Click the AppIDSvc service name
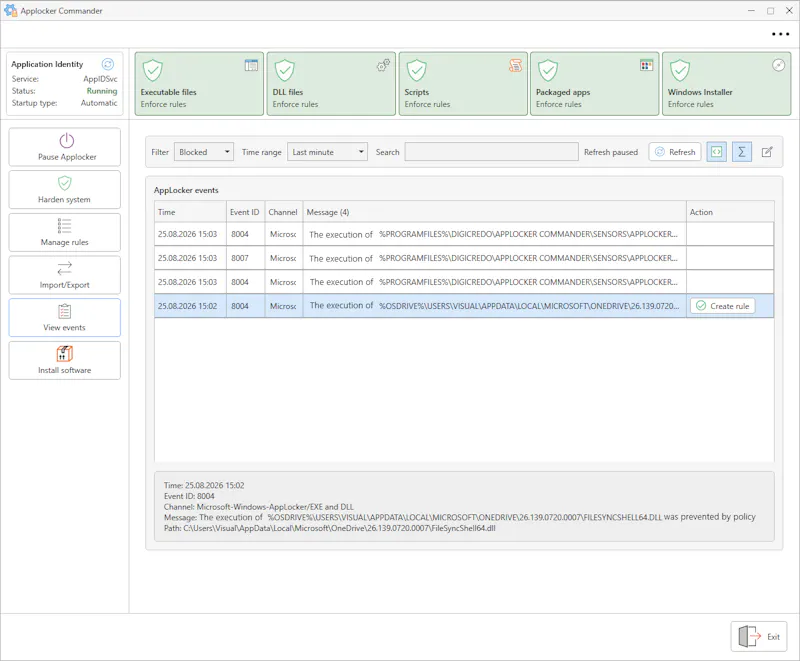The image size is (800, 661). 101,79
